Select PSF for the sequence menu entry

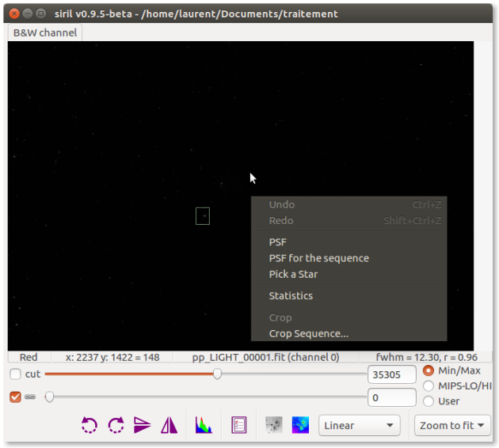[318, 258]
